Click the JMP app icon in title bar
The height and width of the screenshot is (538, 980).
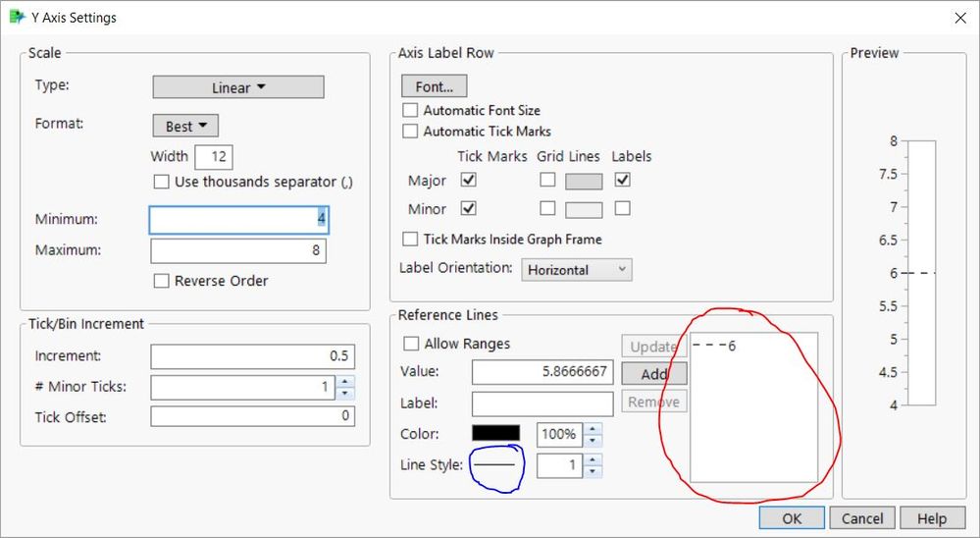[x=17, y=17]
